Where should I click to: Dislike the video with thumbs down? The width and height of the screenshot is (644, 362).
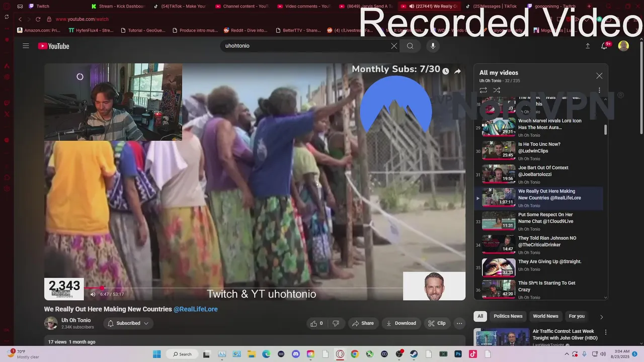click(336, 323)
